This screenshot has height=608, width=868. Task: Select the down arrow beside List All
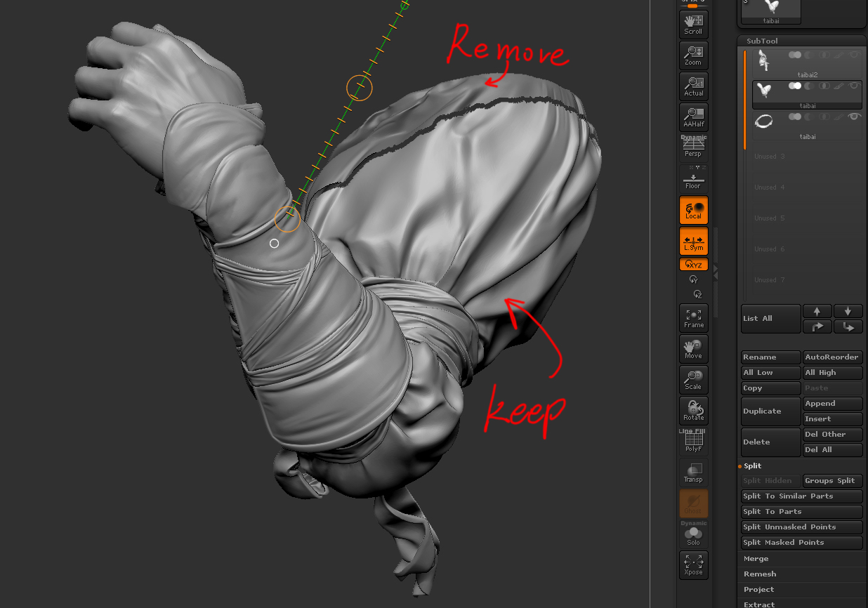pos(848,311)
